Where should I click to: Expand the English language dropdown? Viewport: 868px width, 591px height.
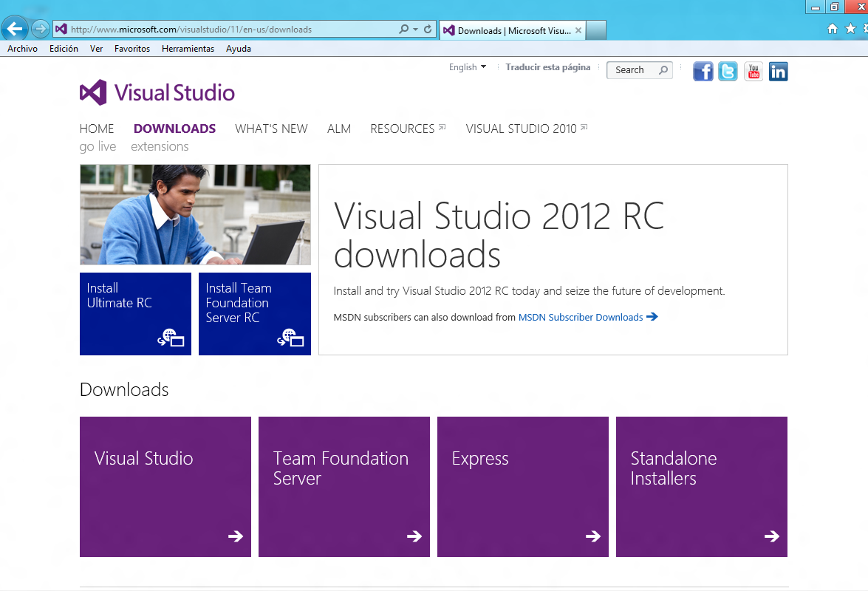[x=468, y=67]
